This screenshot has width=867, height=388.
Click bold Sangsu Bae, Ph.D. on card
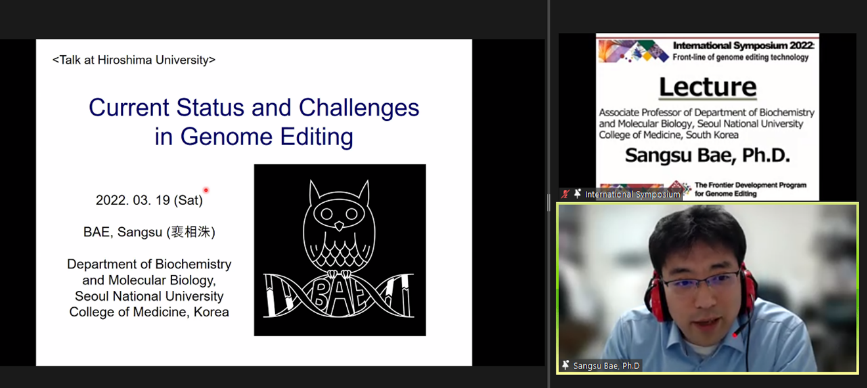coord(707,155)
